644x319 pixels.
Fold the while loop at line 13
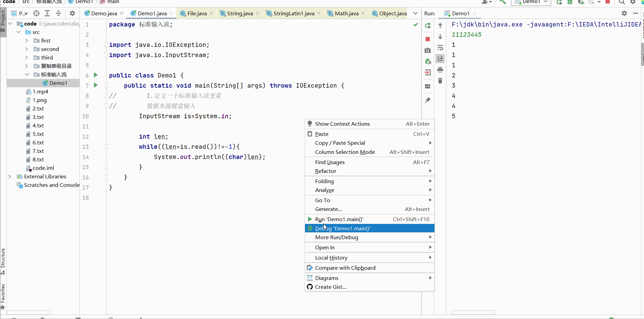(106, 147)
